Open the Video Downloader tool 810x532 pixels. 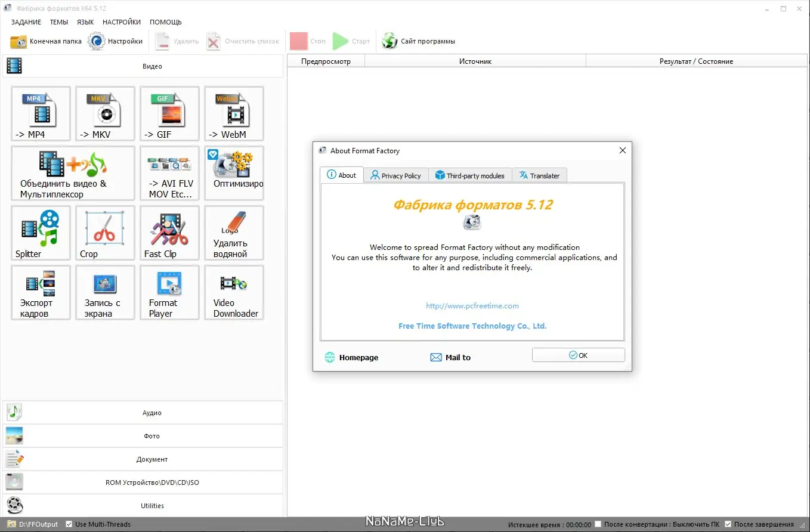(234, 292)
